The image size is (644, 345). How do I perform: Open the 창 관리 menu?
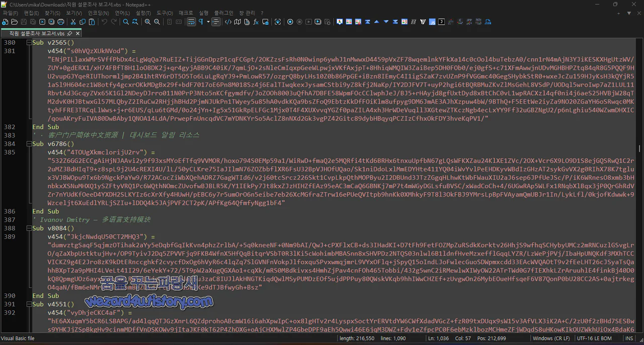(247, 13)
